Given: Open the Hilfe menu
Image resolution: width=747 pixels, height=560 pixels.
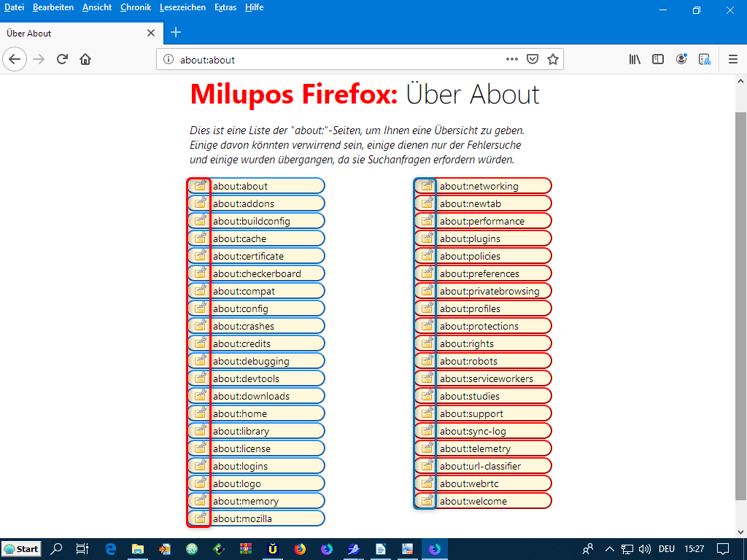Looking at the screenshot, I should (x=255, y=7).
